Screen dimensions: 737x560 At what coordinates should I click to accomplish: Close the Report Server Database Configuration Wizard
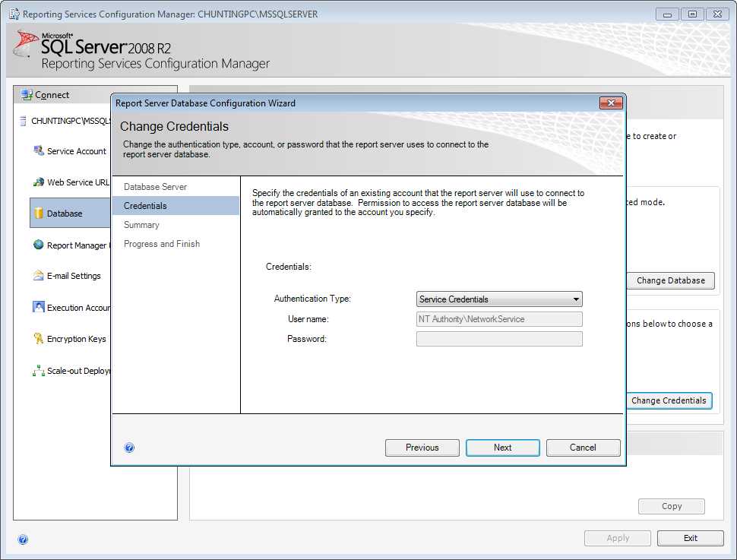[x=611, y=103]
